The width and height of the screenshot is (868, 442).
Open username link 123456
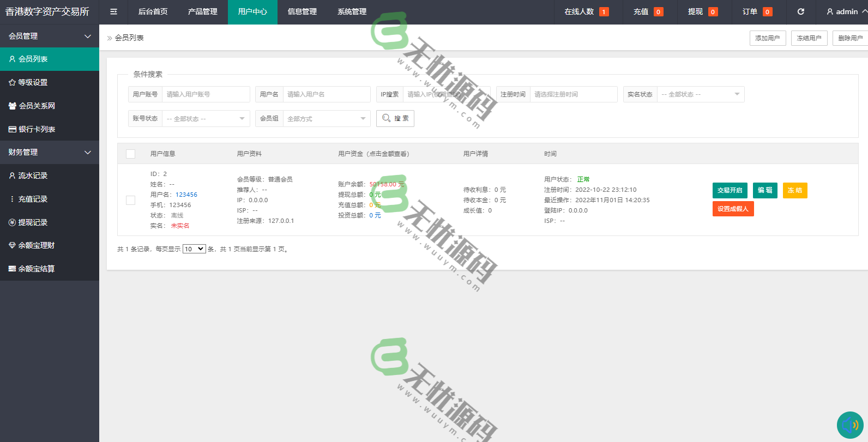pyautogui.click(x=186, y=195)
